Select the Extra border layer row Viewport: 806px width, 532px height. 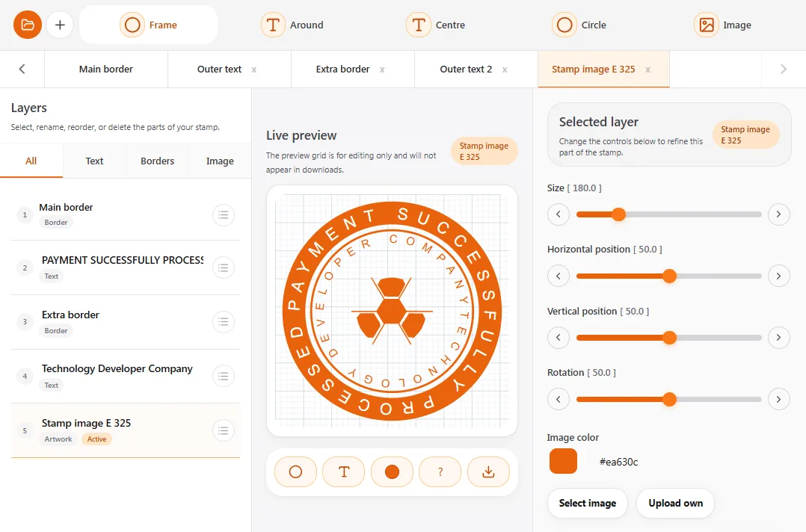126,322
